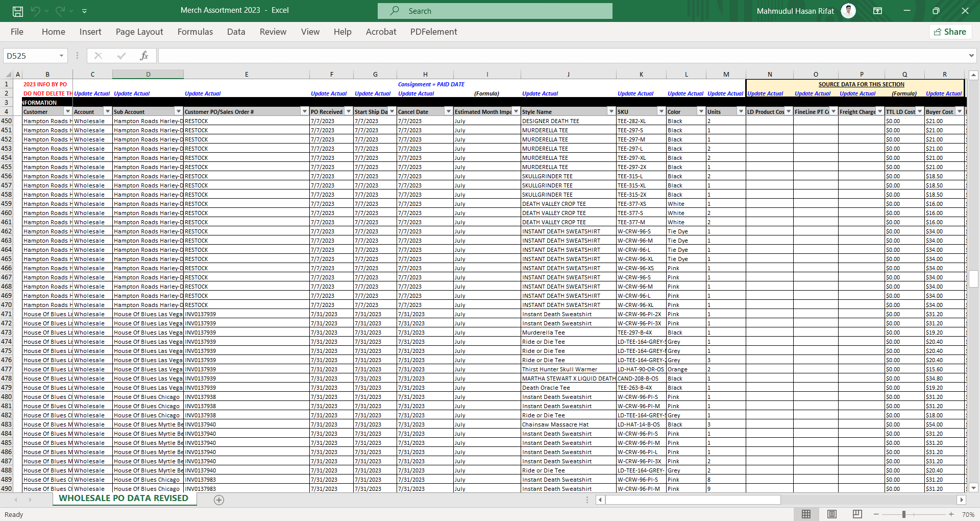
Task: Select column J header
Action: point(568,75)
